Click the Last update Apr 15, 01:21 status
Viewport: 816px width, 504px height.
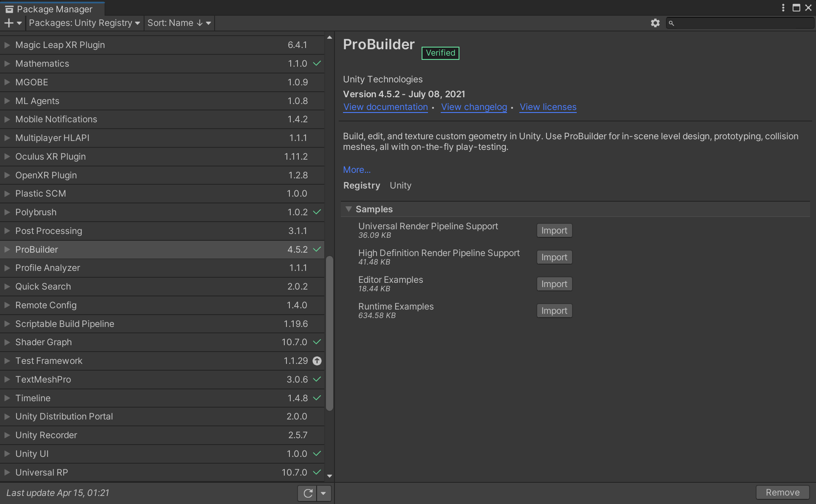tap(58, 493)
